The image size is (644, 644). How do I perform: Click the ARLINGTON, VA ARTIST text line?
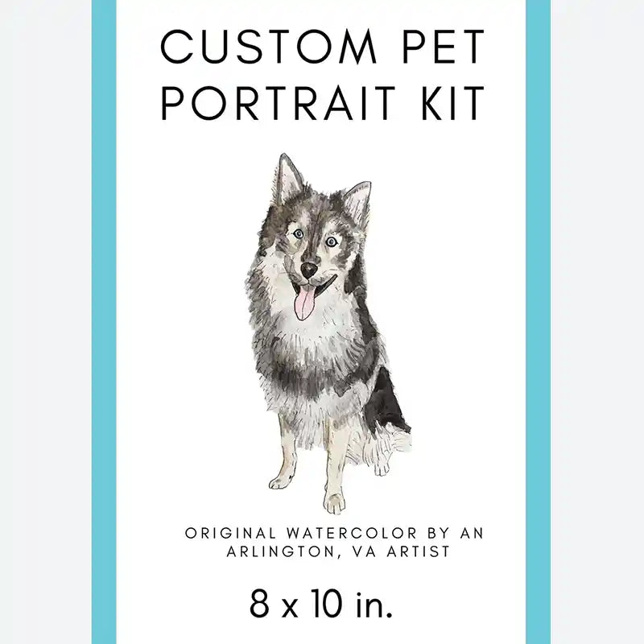(338, 551)
